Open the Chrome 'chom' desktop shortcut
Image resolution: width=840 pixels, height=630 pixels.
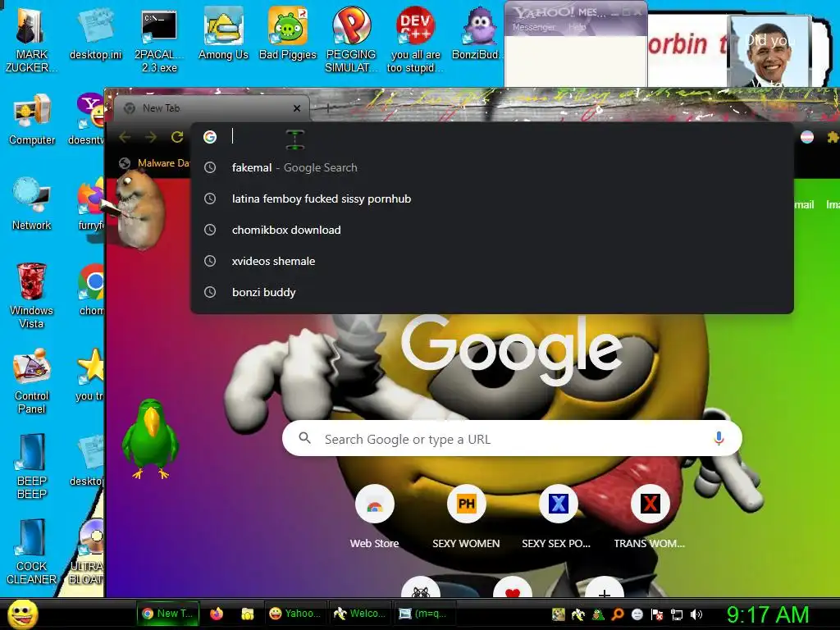pos(91,290)
